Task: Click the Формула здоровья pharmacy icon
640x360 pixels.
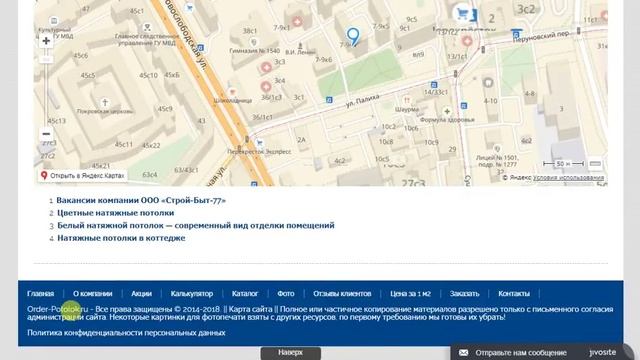Action: 447,111
